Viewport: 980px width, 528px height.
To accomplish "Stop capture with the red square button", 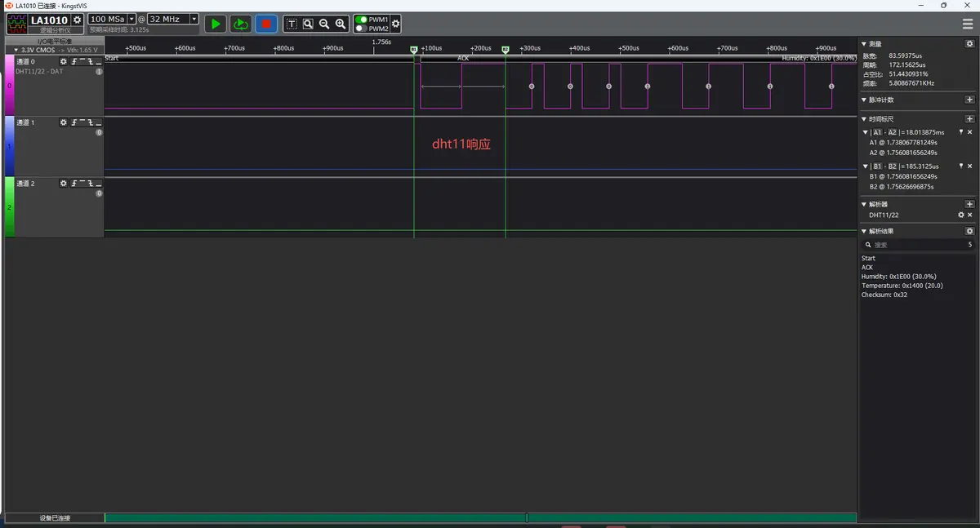I will coord(266,24).
